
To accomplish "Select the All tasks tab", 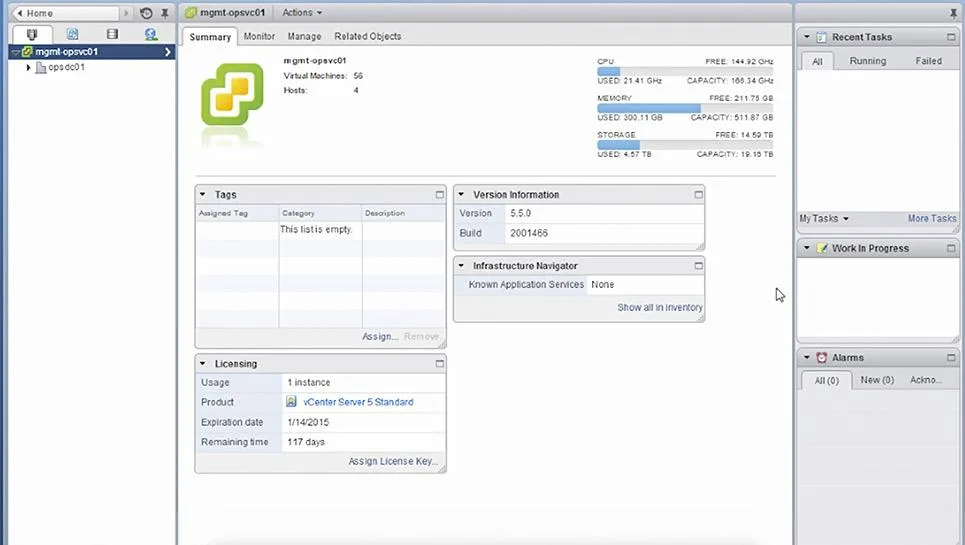I will click(817, 62).
